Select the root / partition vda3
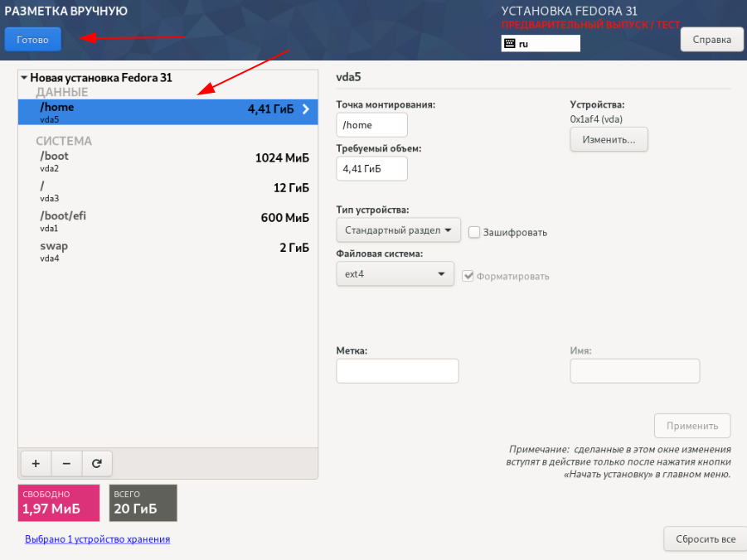This screenshot has height=560, width=747. click(166, 192)
